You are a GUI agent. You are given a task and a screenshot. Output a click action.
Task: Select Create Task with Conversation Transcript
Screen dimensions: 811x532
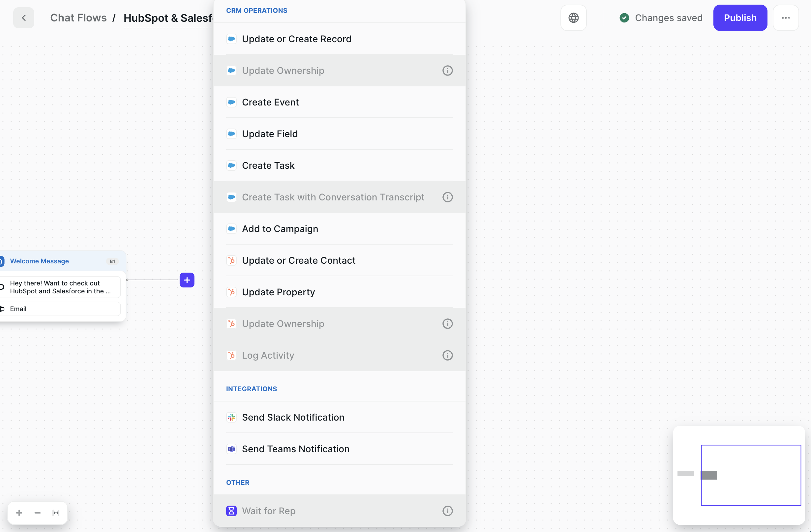(x=339, y=197)
